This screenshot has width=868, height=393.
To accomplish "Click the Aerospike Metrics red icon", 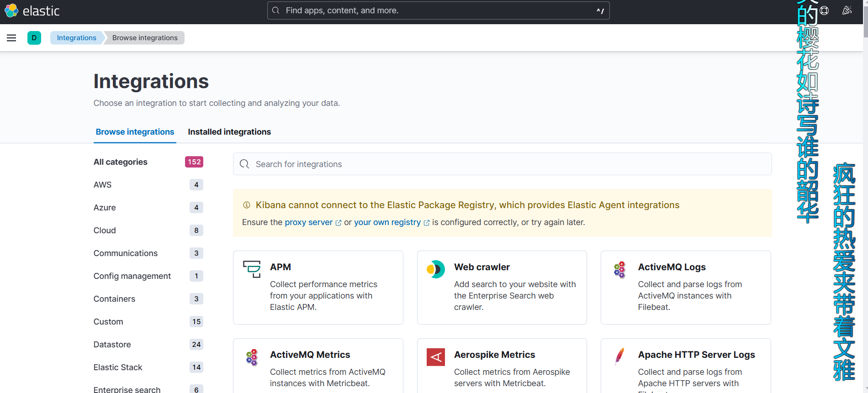I will coord(435,357).
